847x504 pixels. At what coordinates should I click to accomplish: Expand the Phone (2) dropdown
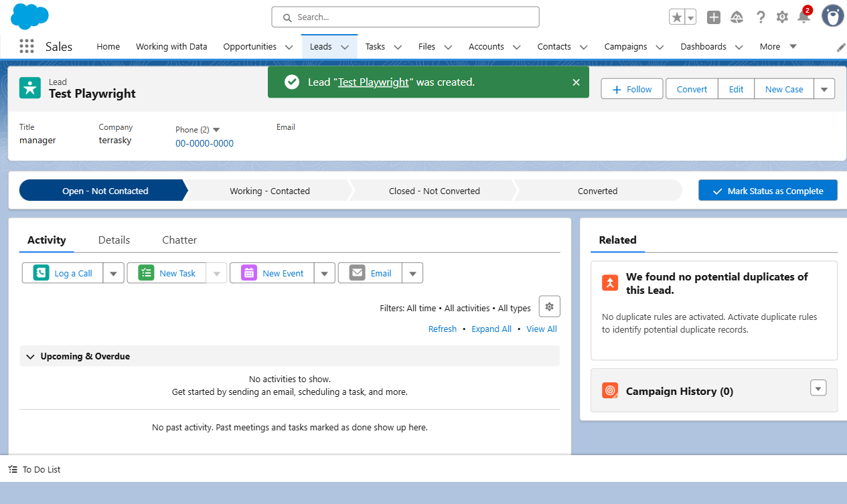point(216,130)
